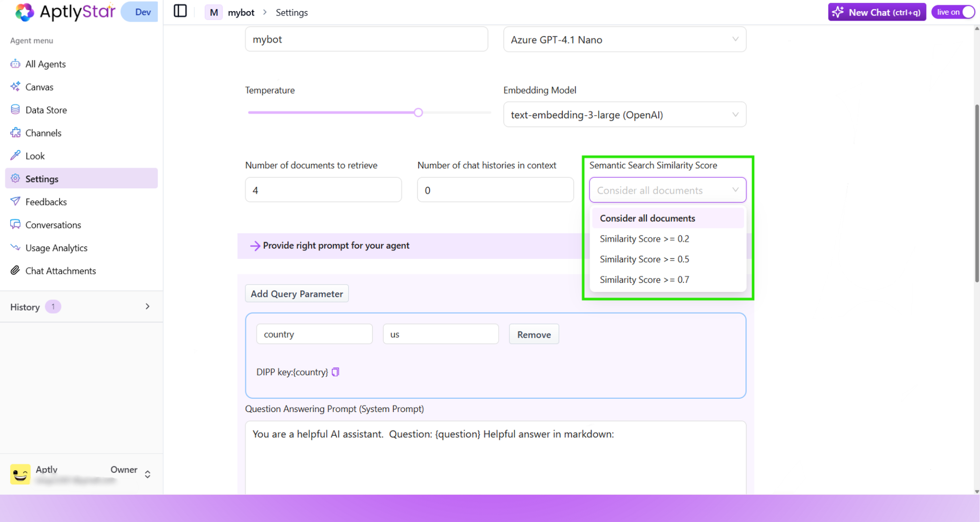Viewport: 980px width, 522px height.
Task: Open the Look customization page
Action: click(35, 156)
